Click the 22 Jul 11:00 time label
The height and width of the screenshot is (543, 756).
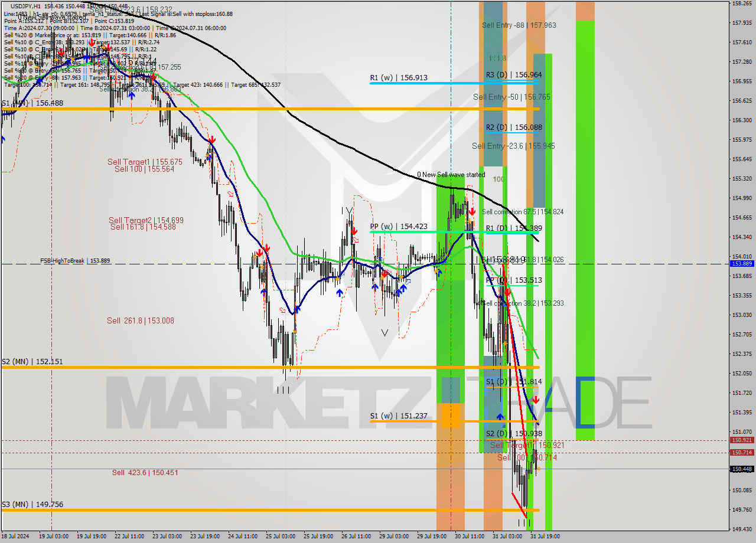click(x=129, y=537)
